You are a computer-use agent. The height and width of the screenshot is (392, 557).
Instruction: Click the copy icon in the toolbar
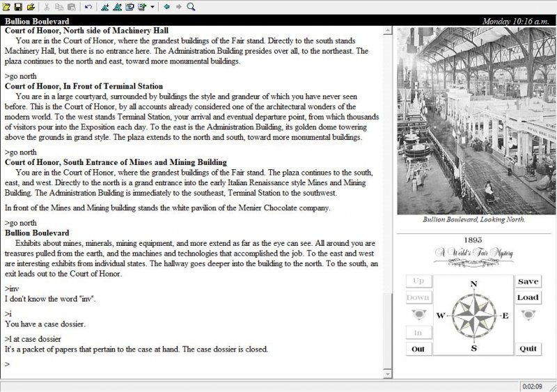click(x=59, y=7)
